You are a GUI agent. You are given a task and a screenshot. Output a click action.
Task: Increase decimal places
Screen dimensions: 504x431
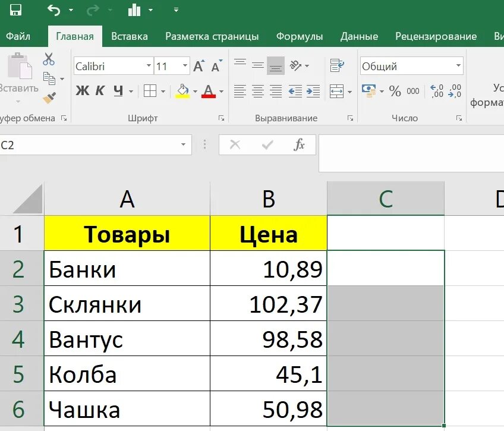pyautogui.click(x=436, y=91)
